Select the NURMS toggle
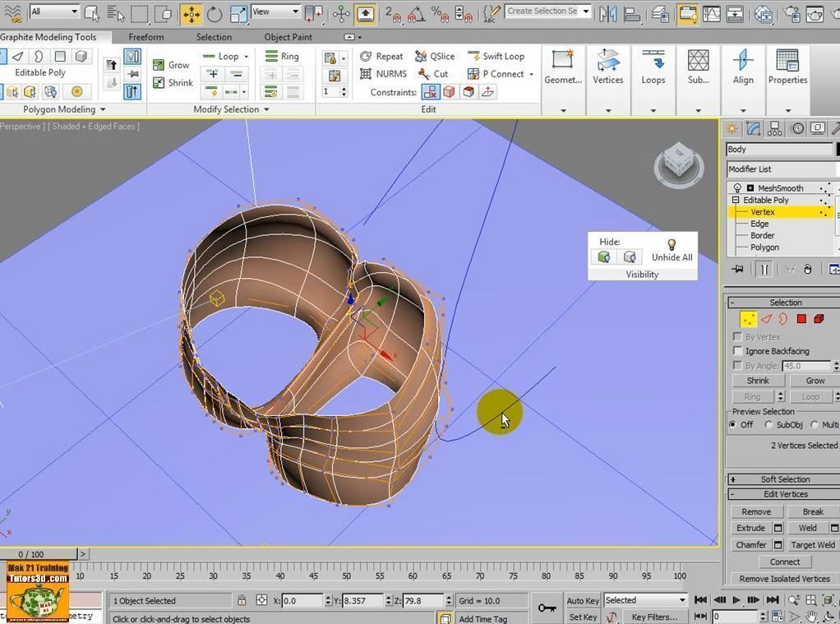The image size is (840, 624). (x=384, y=74)
